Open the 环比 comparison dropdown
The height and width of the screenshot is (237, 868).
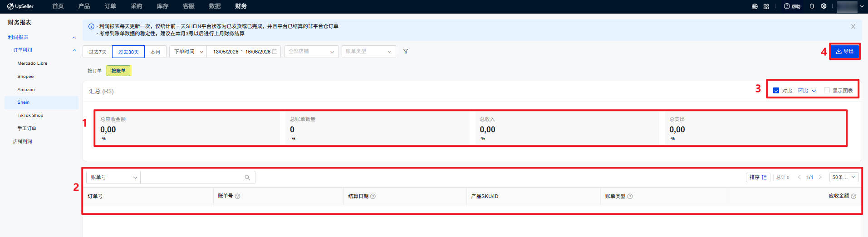coord(807,91)
